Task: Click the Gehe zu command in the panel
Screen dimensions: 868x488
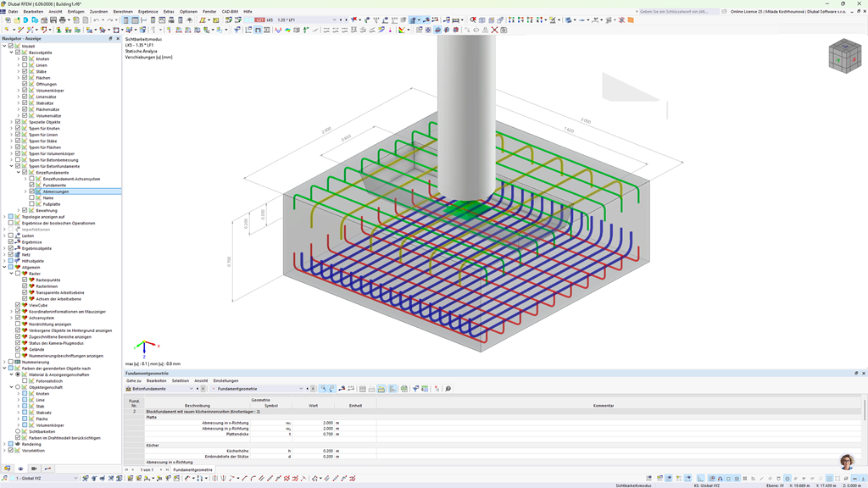Action: pos(136,380)
